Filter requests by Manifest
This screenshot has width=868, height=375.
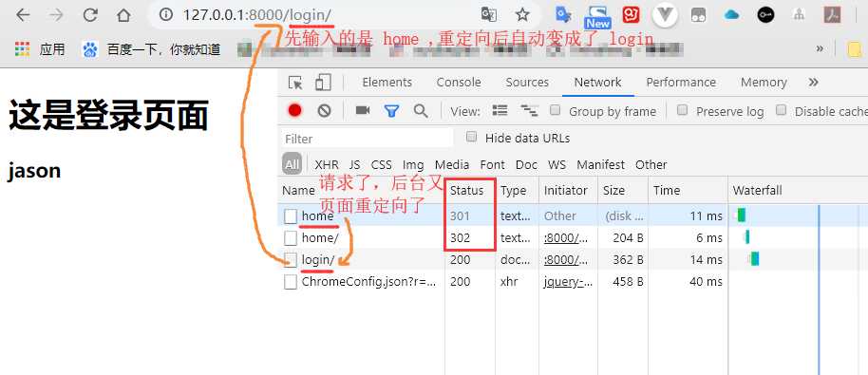click(600, 165)
